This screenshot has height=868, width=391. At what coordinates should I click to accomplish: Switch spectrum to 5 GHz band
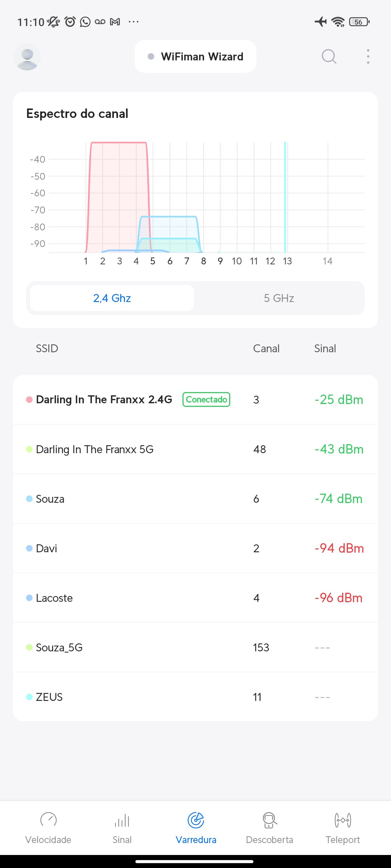[x=279, y=298]
